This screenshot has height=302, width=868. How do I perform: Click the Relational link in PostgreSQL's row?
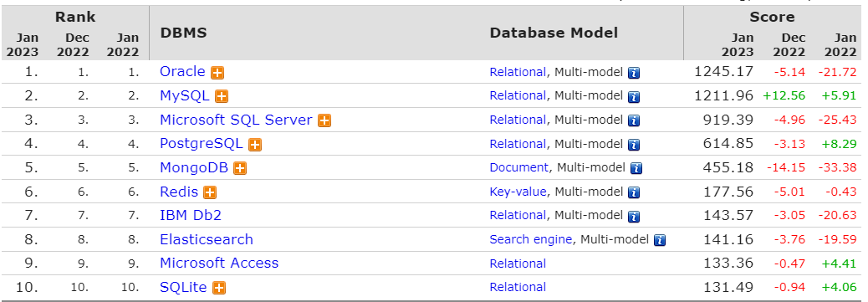pos(518,144)
